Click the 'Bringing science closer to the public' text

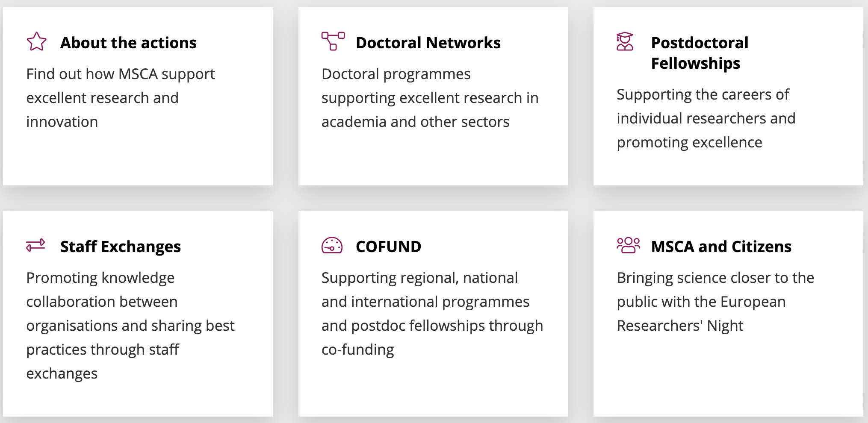point(715,302)
